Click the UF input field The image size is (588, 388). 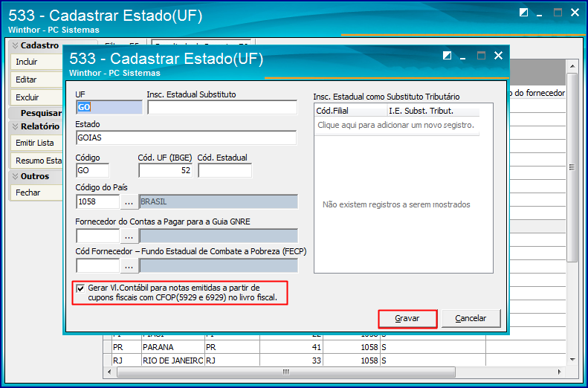109,107
